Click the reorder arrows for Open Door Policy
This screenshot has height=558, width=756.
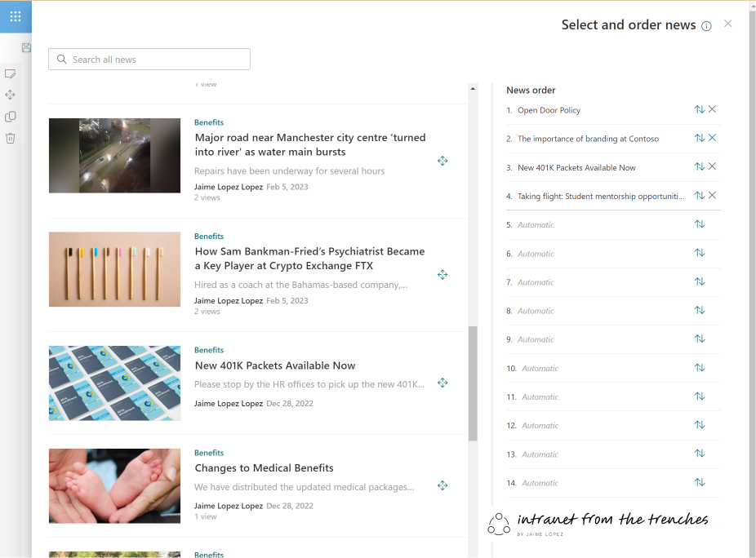tap(699, 108)
